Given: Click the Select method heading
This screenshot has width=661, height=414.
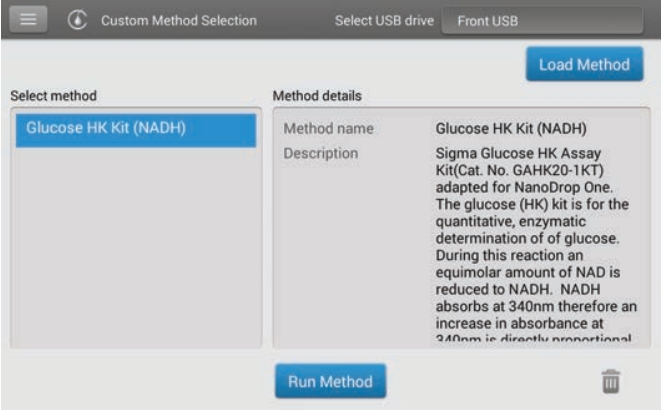Looking at the screenshot, I should point(53,96).
